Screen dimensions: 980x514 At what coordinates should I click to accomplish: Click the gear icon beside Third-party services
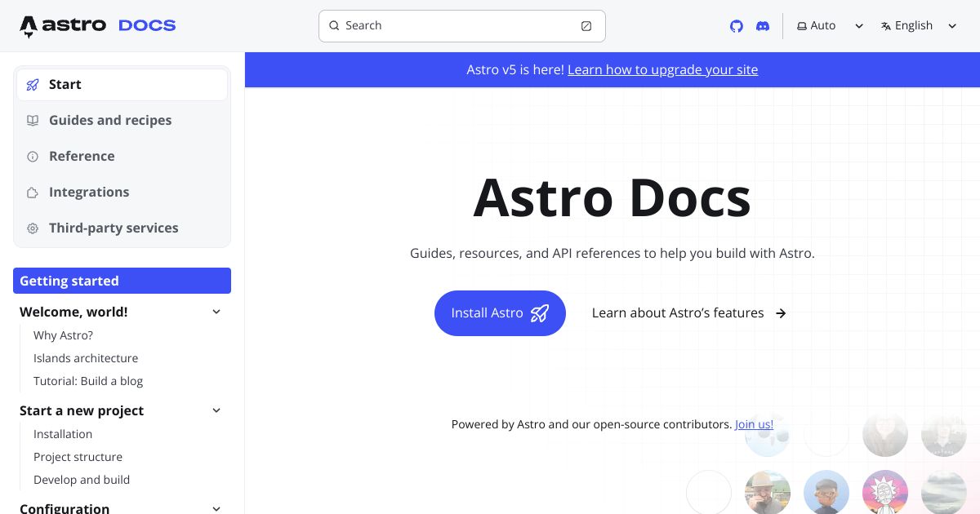click(33, 228)
